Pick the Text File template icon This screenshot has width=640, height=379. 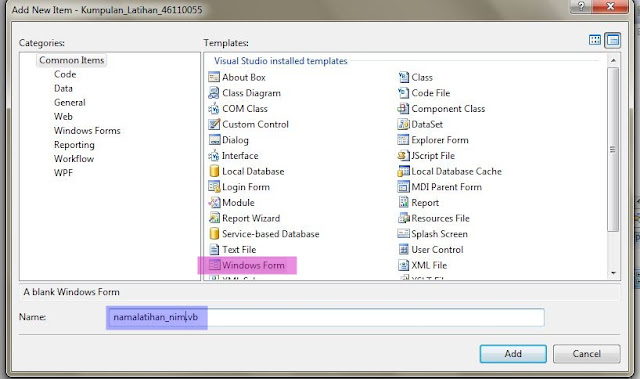point(214,249)
